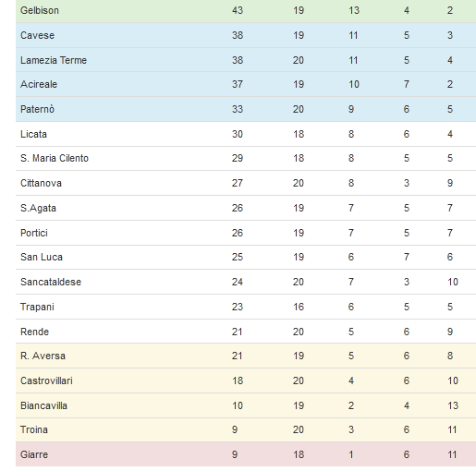Click the Troina team name

[34, 429]
